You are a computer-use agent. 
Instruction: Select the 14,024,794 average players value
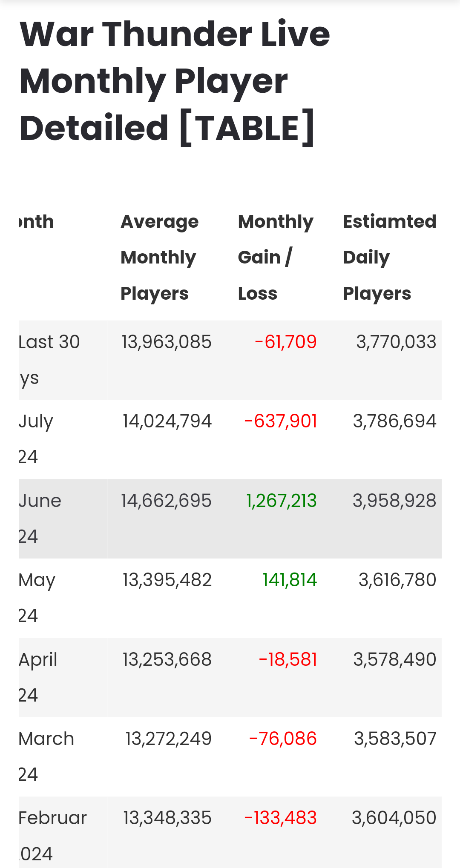[x=167, y=421]
